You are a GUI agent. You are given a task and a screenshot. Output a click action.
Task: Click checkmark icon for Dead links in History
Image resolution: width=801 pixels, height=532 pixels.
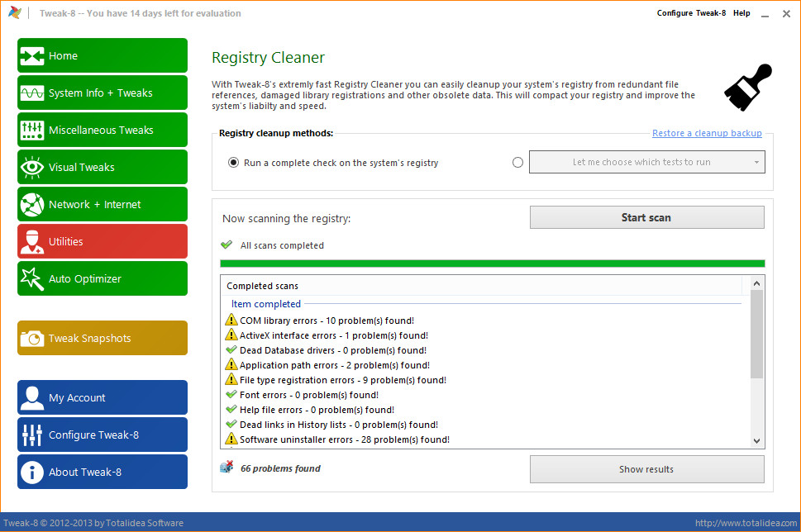tap(231, 424)
